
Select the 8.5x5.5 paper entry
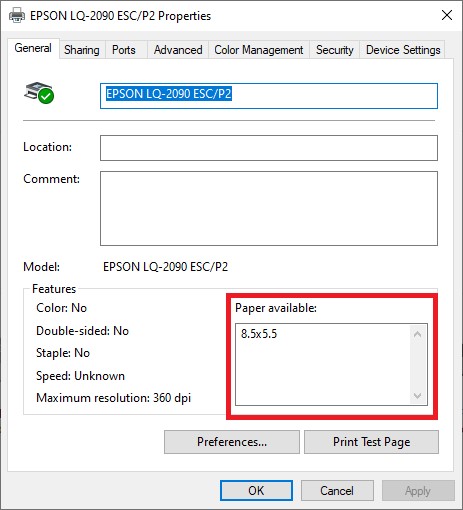pos(259,334)
